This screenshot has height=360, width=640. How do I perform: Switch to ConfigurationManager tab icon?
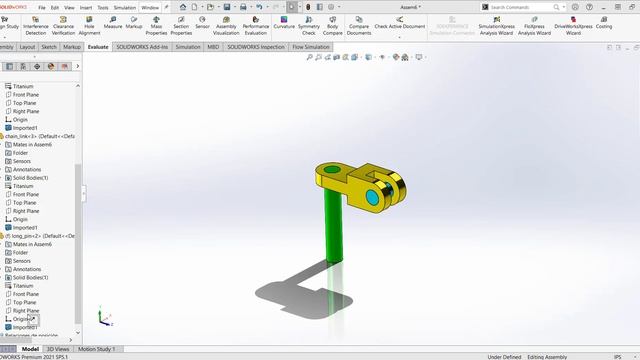[23, 67]
